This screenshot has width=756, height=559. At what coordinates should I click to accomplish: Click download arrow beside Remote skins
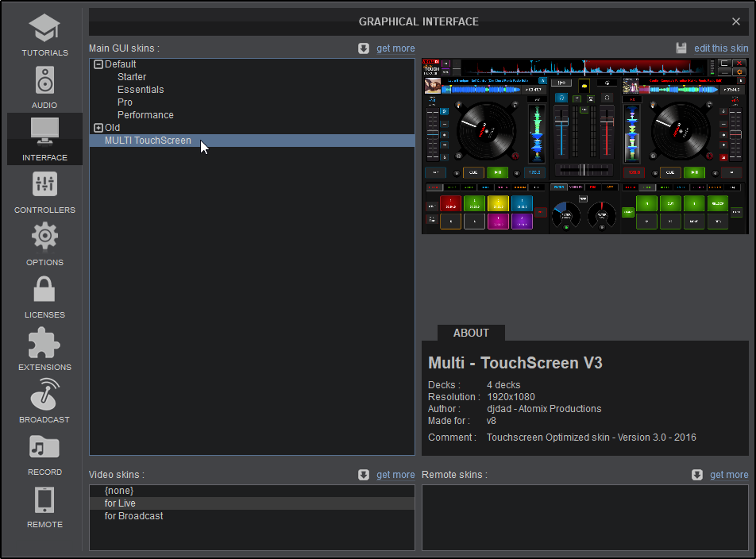tap(697, 475)
